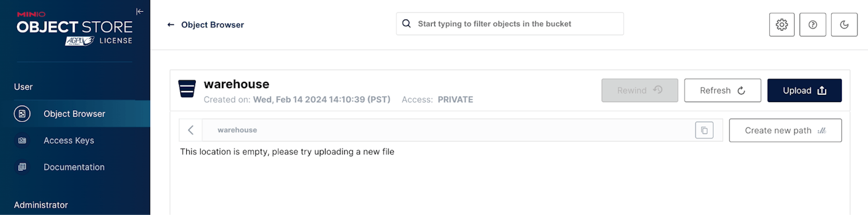The height and width of the screenshot is (215, 868).
Task: Collapse the sidebar with the arrow icon
Action: [x=140, y=12]
